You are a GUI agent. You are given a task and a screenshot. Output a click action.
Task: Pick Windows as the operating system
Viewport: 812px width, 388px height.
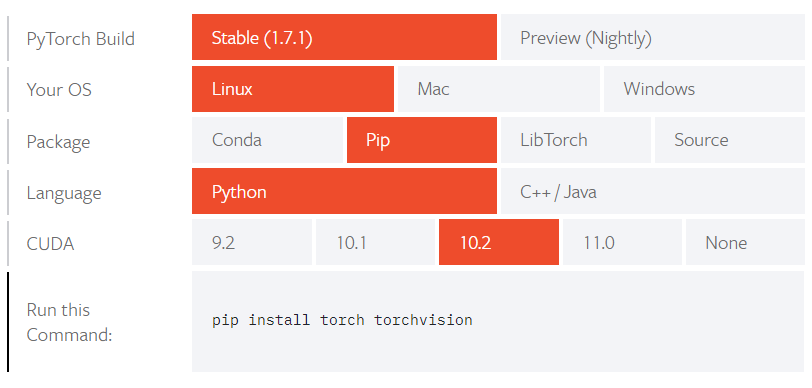pyautogui.click(x=704, y=89)
